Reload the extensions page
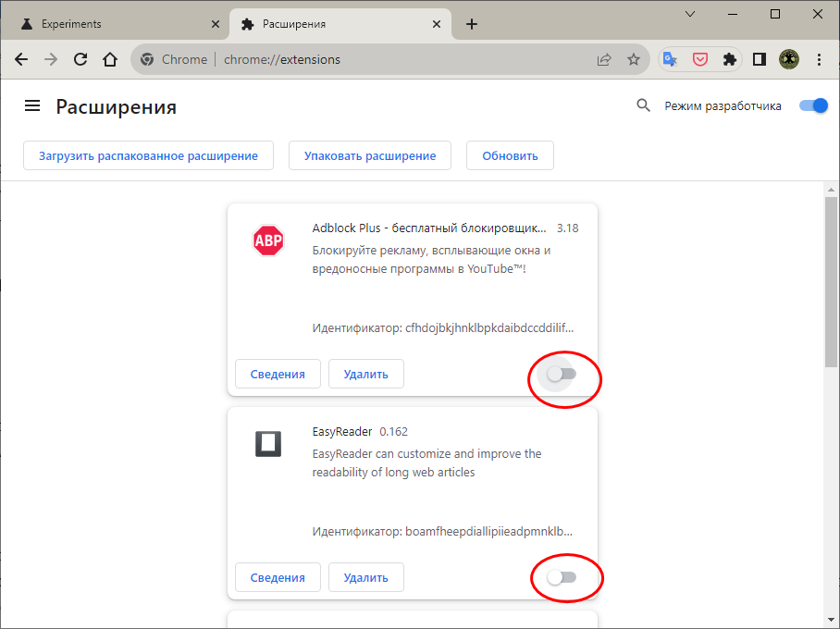Viewport: 840px width, 629px height. (80, 59)
